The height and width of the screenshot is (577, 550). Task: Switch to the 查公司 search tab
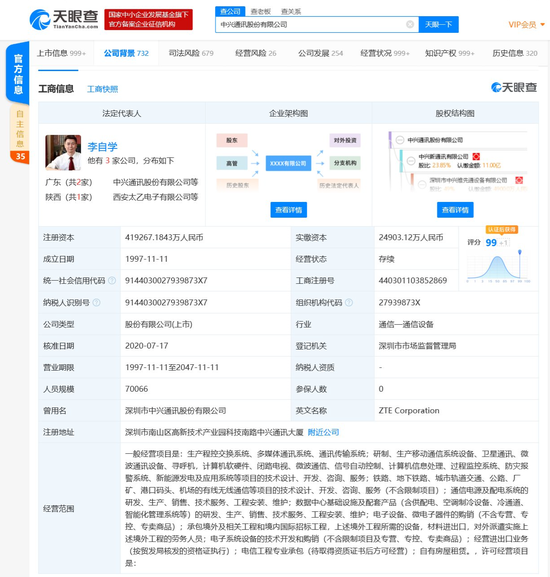coord(230,11)
